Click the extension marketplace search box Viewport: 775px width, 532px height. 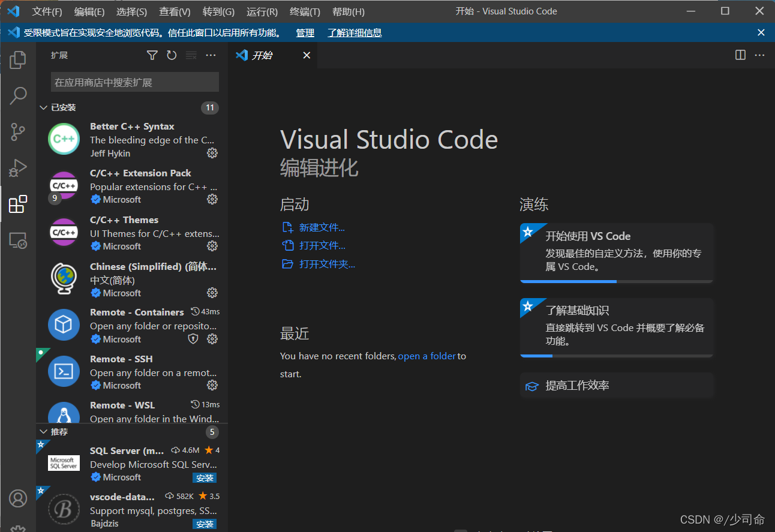coord(135,82)
